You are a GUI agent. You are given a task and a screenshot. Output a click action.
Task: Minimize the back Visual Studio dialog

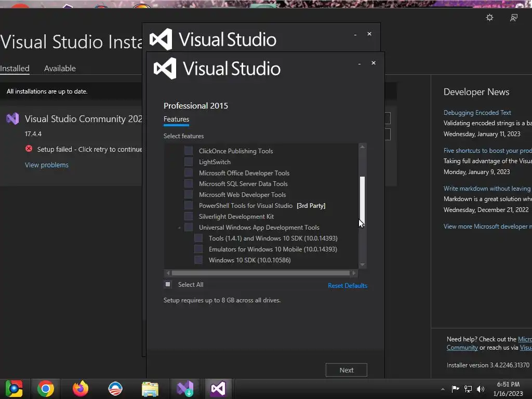click(x=355, y=35)
